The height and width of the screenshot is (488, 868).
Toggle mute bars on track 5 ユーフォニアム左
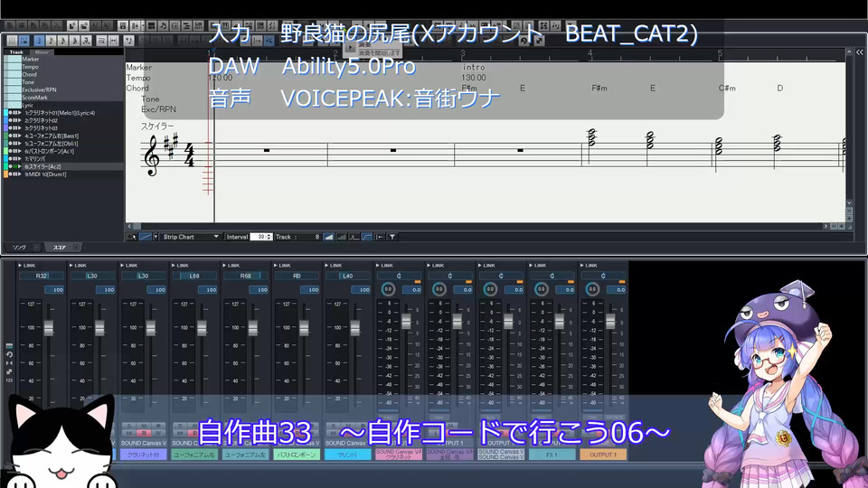tap(15, 144)
